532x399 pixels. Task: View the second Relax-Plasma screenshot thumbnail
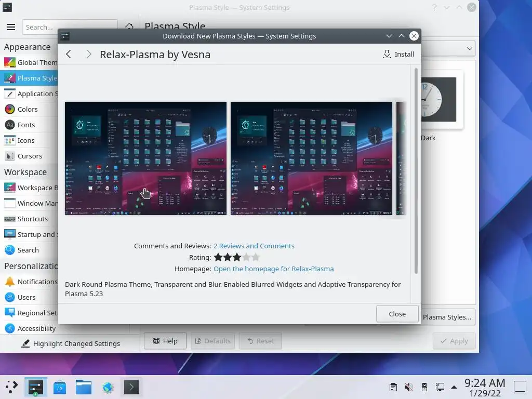[x=312, y=158]
